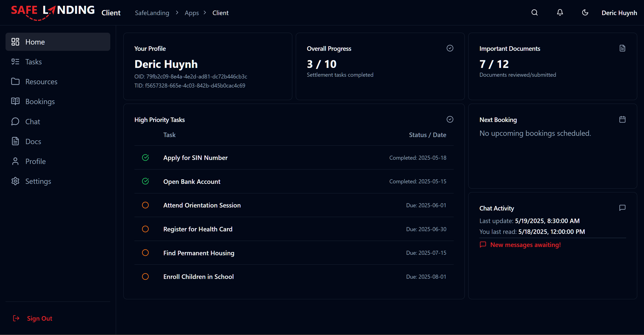This screenshot has width=644, height=335.
Task: Open the New messages awaiting link
Action: (x=525, y=245)
